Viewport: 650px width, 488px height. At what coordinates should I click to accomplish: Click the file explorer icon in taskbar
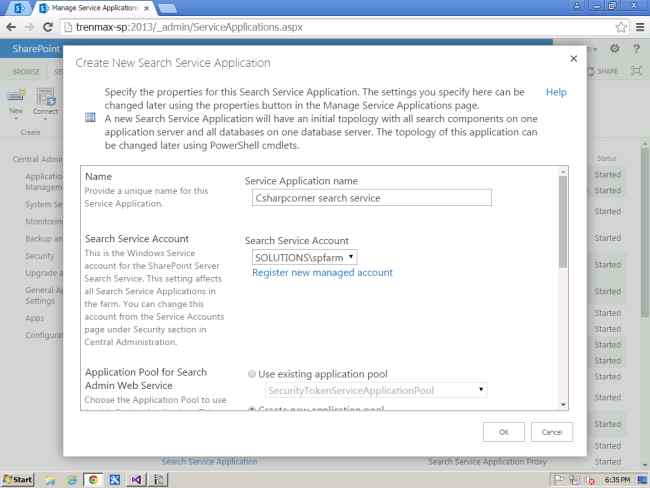(51, 480)
